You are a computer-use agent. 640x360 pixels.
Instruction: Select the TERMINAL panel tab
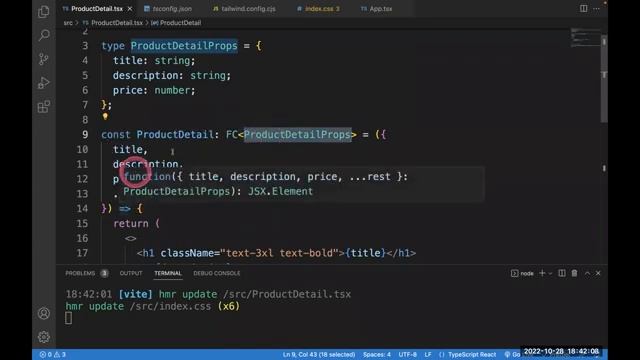[168, 273]
